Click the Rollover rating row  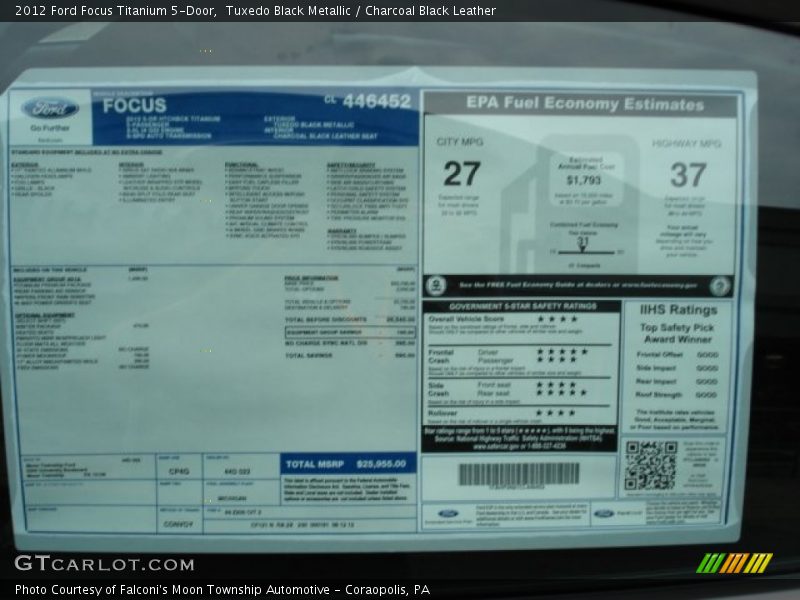[x=521, y=413]
